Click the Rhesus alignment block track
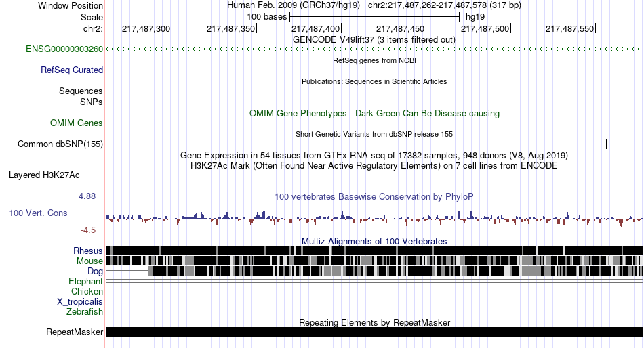The width and height of the screenshot is (644, 348). coord(375,251)
